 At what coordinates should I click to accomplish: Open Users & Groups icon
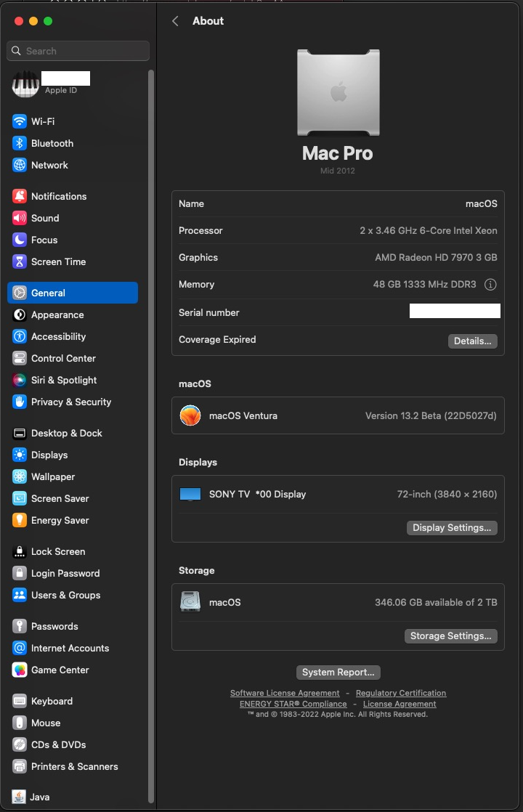pyautogui.click(x=19, y=595)
